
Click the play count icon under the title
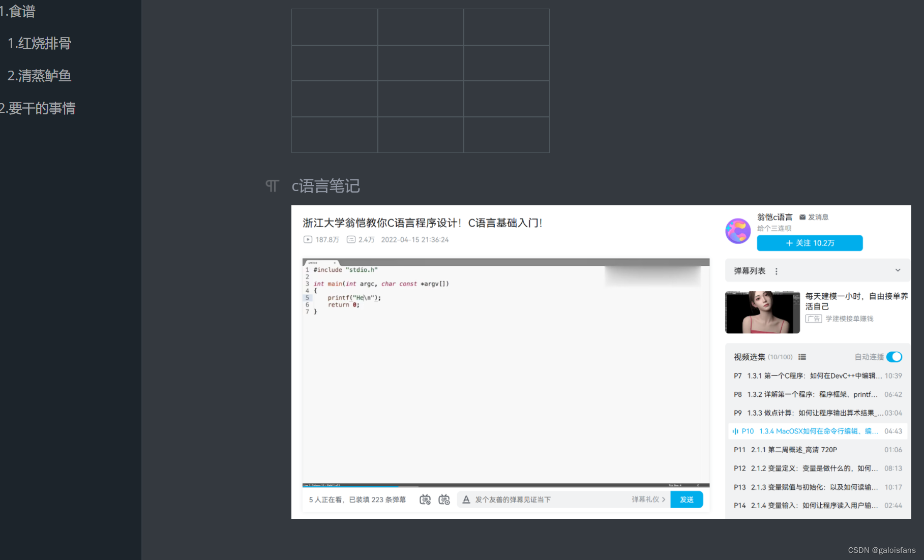[308, 239]
